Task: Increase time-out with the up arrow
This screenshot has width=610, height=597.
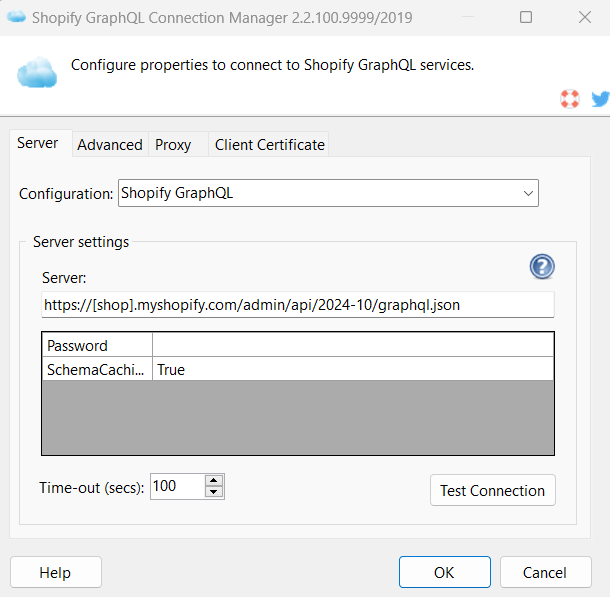Action: click(214, 481)
